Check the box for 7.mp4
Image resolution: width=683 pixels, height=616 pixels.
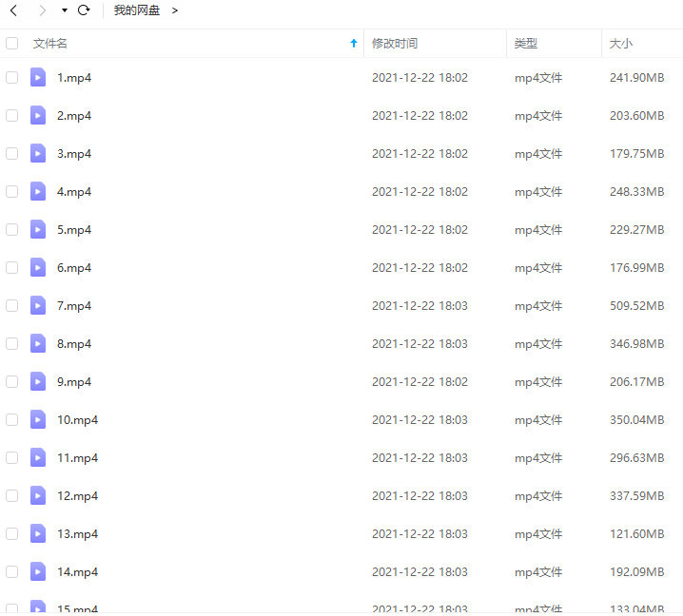(x=11, y=305)
